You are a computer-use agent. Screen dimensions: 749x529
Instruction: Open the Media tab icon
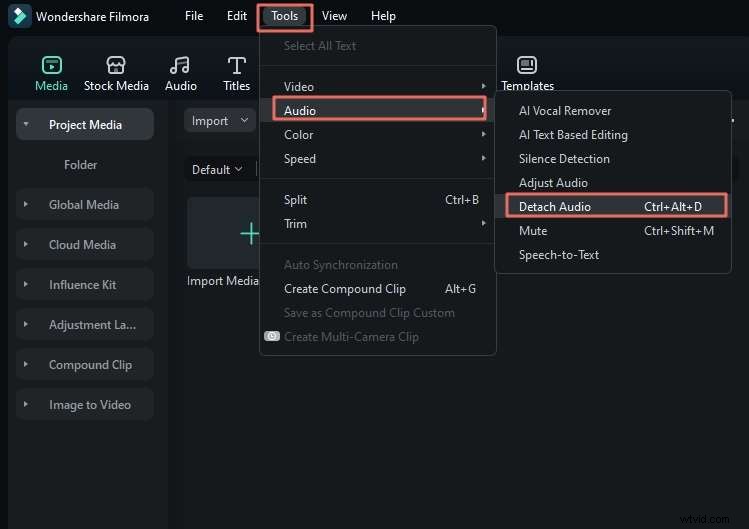coord(51,66)
